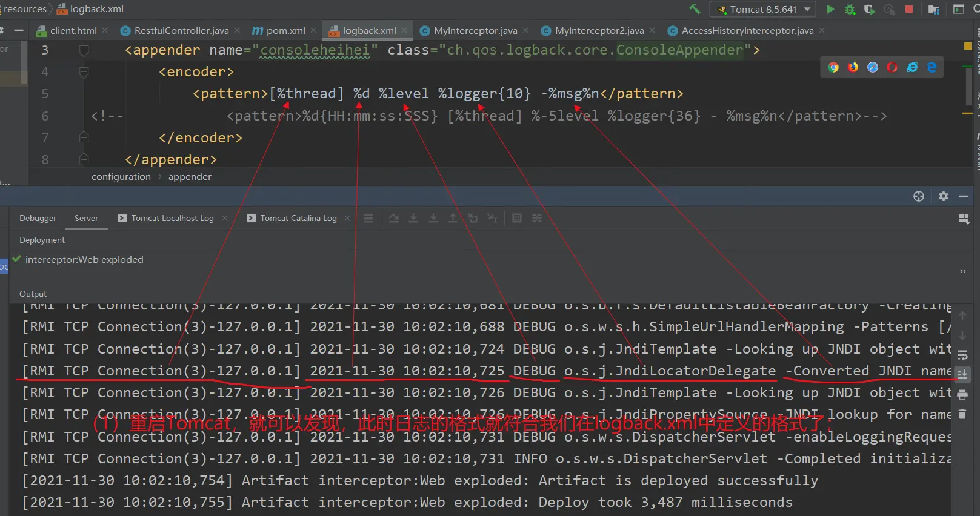Open the Tomcat Catalina Log tab
This screenshot has height=516, width=980.
pyautogui.click(x=298, y=218)
